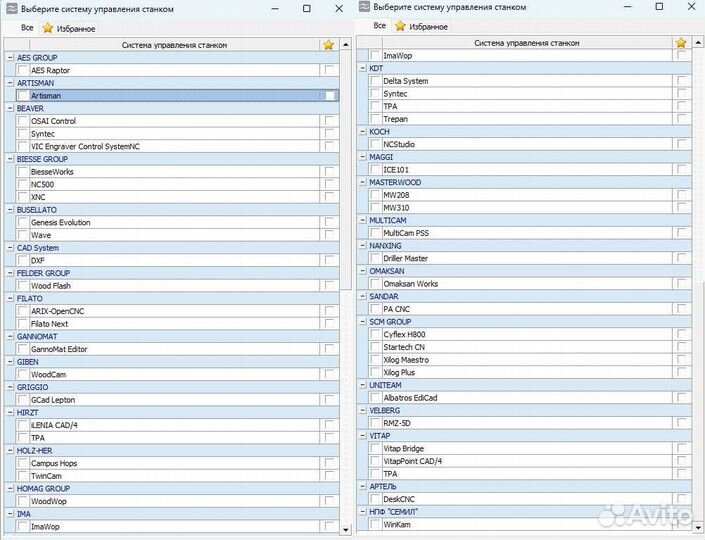Click the app icon in left window title bar
This screenshot has width=705, height=540.
(x=12, y=8)
